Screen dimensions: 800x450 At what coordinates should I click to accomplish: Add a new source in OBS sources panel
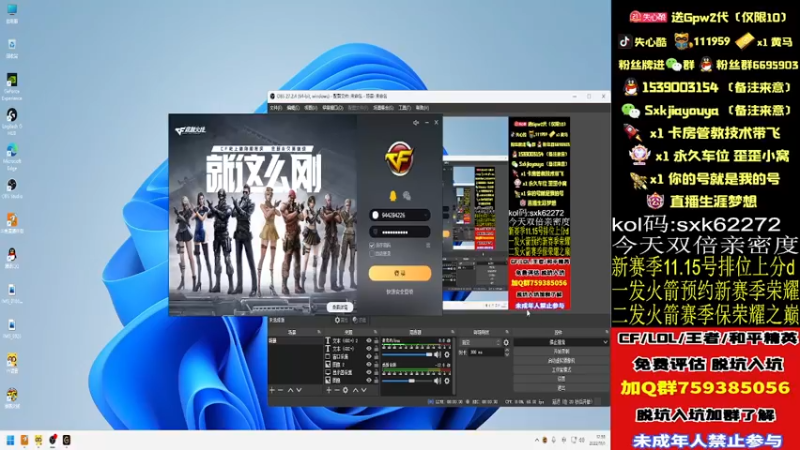click(x=329, y=390)
